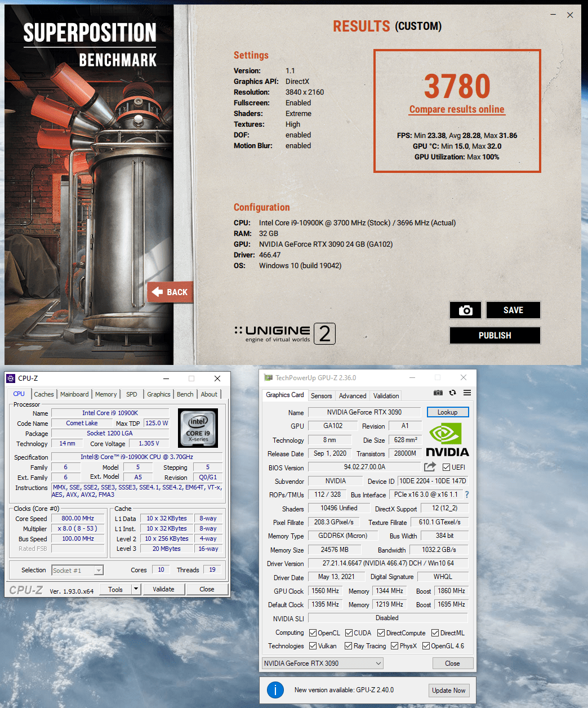Click the Update Now button
The height and width of the screenshot is (708, 588).
point(449,690)
